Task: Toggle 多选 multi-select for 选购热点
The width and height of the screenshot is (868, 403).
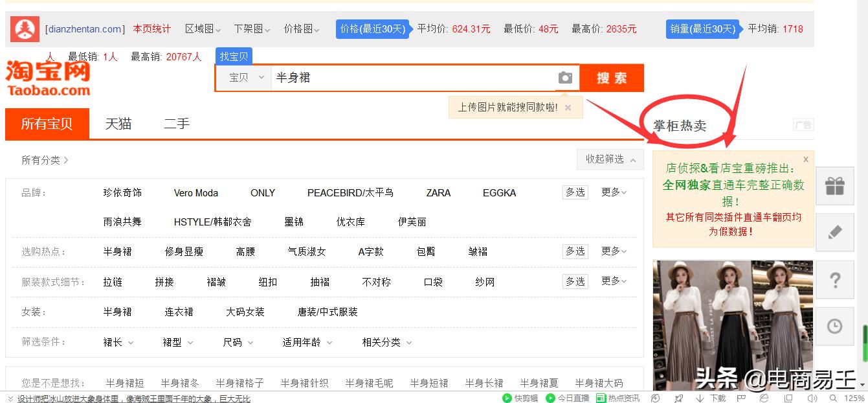Action: point(575,252)
